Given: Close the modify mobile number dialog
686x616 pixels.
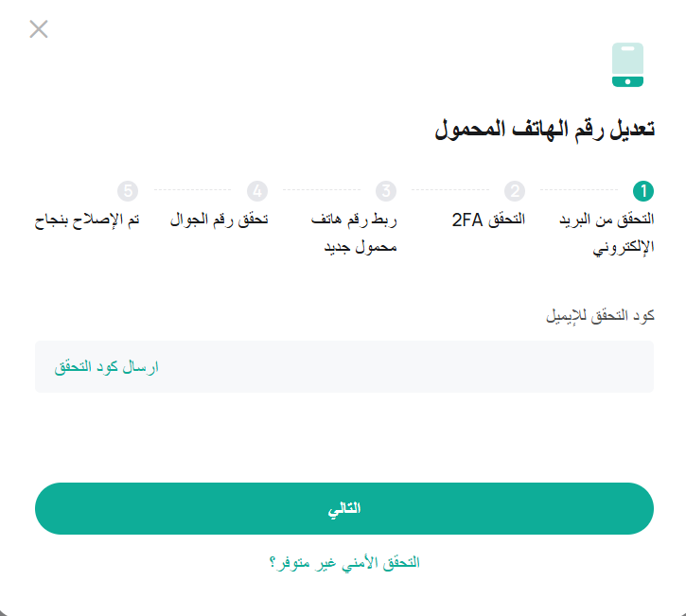Looking at the screenshot, I should pyautogui.click(x=39, y=29).
